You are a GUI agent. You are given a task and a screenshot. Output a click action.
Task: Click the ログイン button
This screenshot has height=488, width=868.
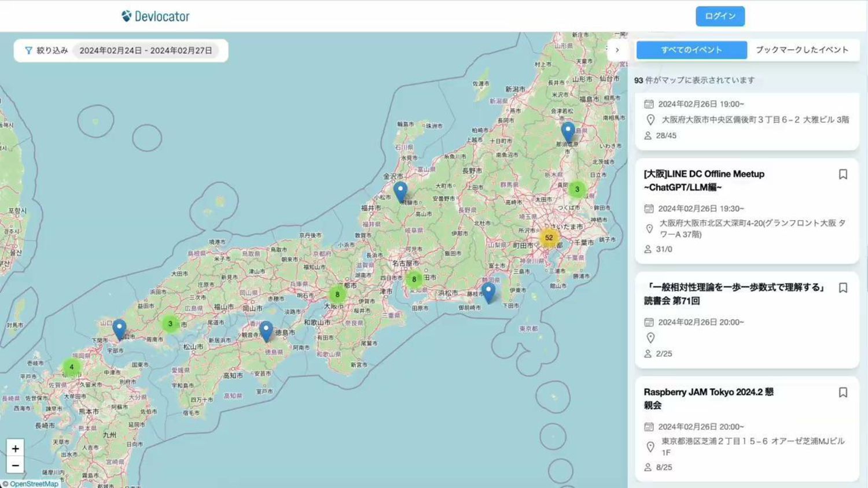pos(720,16)
